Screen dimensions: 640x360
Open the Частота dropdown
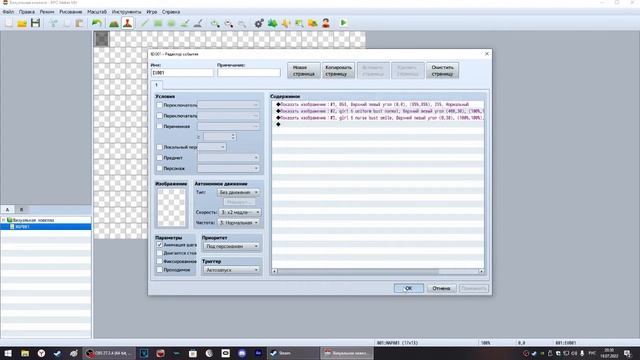click(239, 223)
